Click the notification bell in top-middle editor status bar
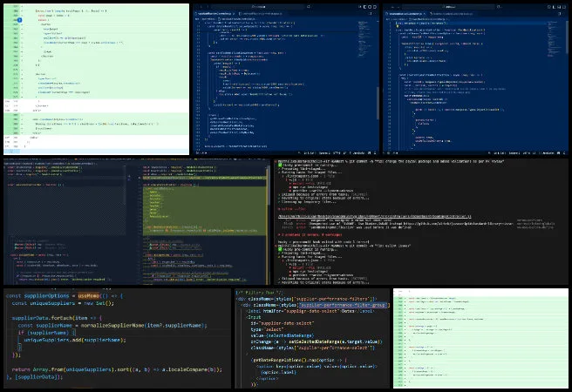Viewport: 572px width, 392px height. [x=376, y=152]
